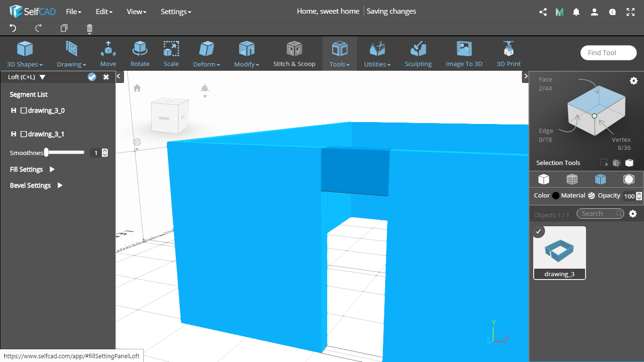Open objects panel settings gear
Viewport: 644px width, 362px height.
(633, 214)
